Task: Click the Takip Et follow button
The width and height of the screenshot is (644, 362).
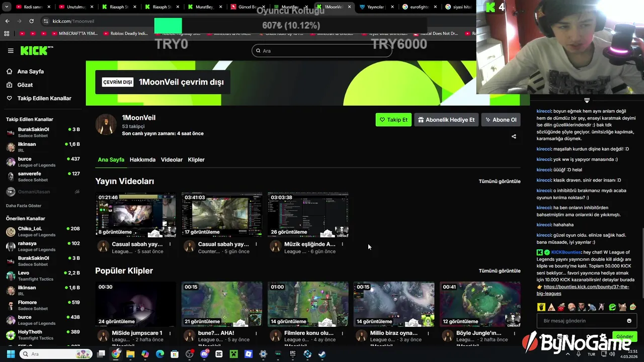Action: pyautogui.click(x=393, y=120)
